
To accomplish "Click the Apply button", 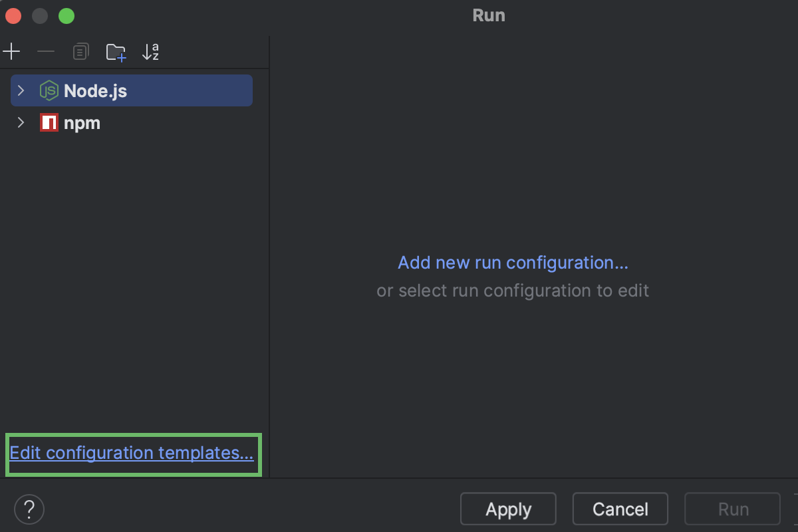I will [507, 508].
